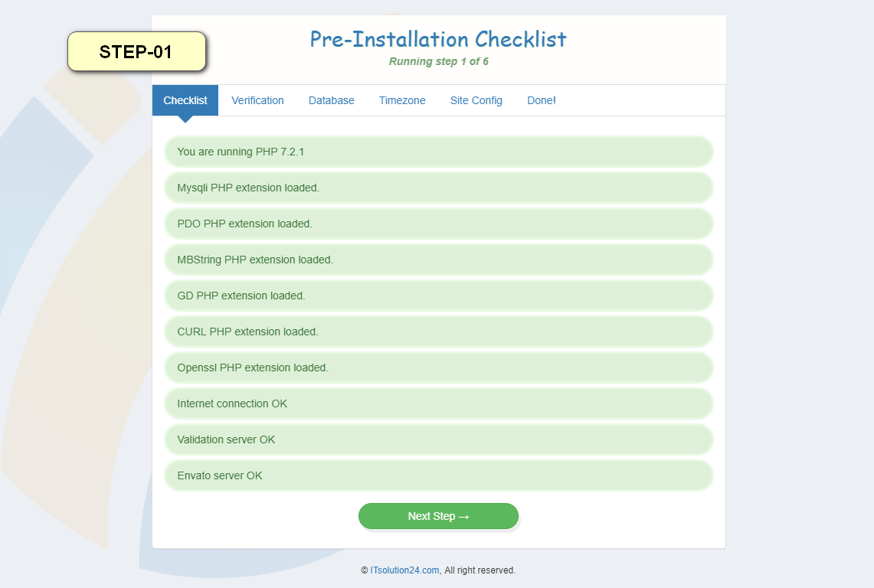Go to the Database tab
Viewport: 874px width, 588px height.
pos(332,100)
